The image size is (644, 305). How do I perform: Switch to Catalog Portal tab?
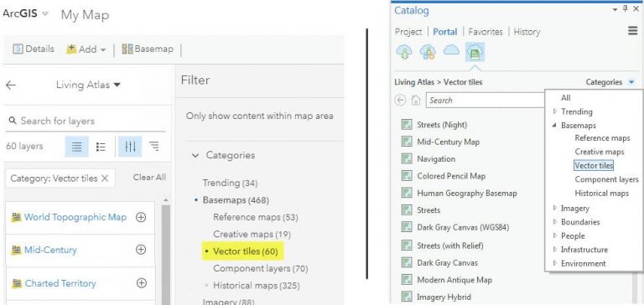(x=445, y=32)
